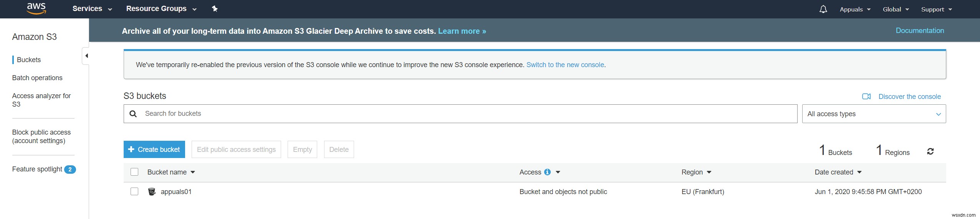Viewport: 980px width, 219px height.
Task: Open the notifications bell icon
Action: pyautogui.click(x=823, y=9)
